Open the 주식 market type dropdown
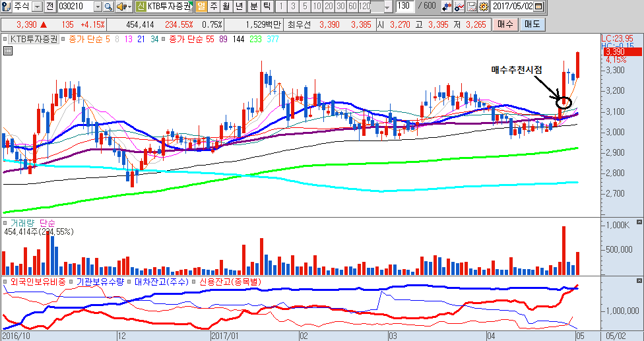644x341 pixels. pos(36,7)
